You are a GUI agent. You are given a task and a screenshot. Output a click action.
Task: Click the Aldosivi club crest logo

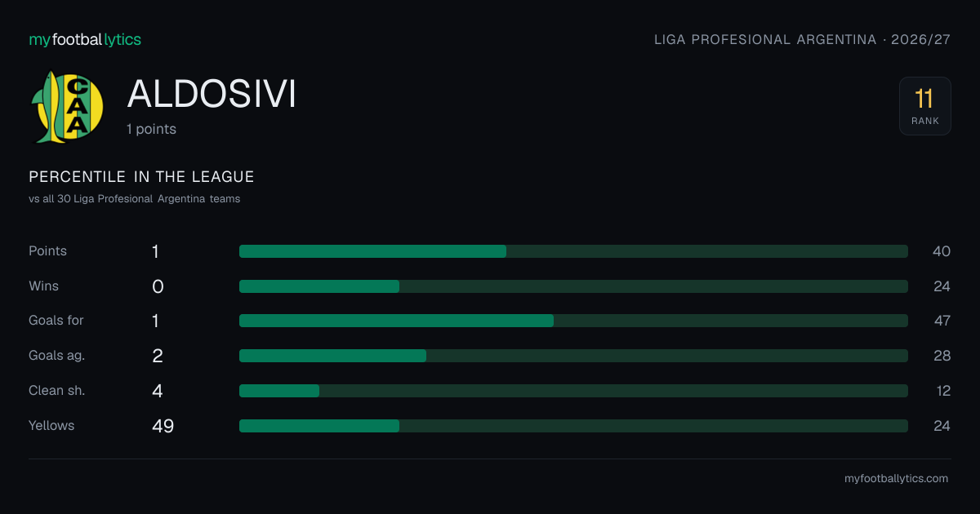pos(68,106)
